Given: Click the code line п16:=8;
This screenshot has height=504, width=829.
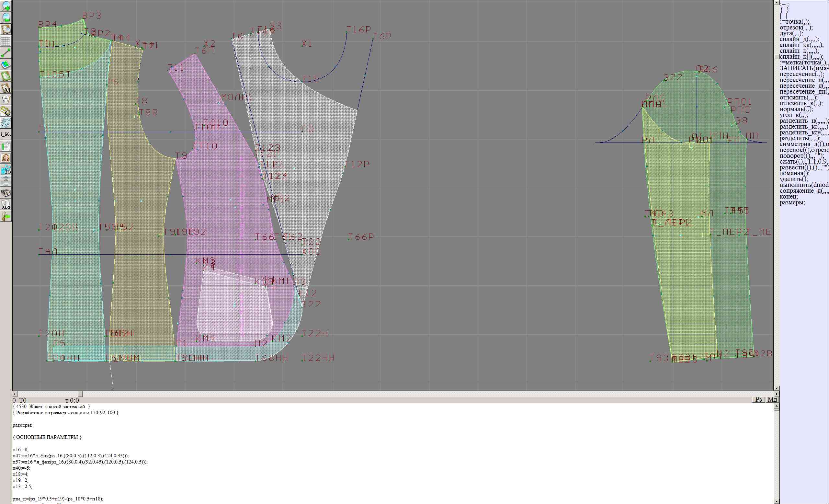Looking at the screenshot, I should [20, 450].
